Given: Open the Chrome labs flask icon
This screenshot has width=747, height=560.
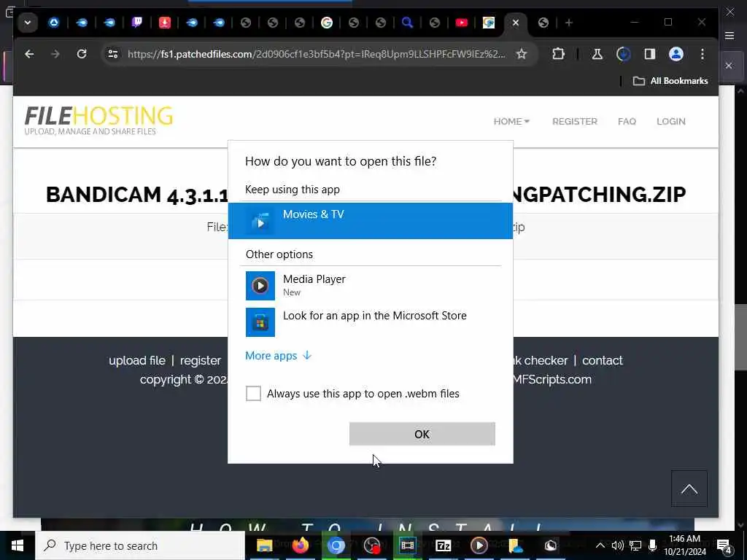Looking at the screenshot, I should pos(597,54).
